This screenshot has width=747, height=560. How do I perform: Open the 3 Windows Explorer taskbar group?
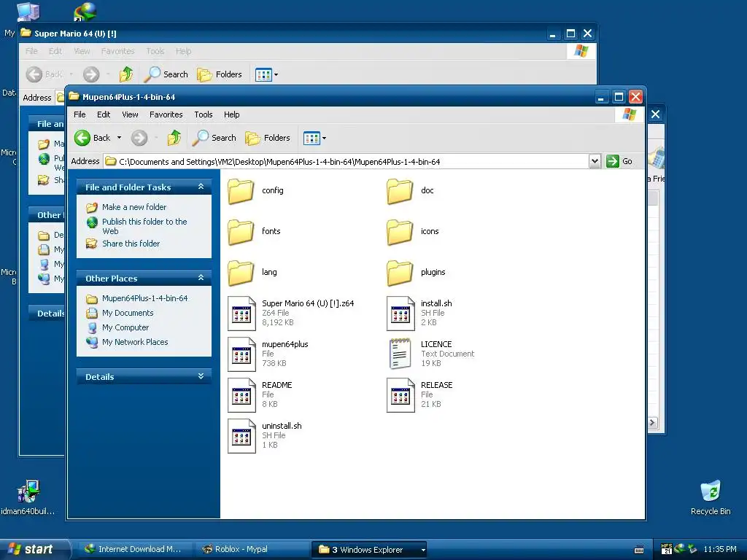click(x=368, y=550)
